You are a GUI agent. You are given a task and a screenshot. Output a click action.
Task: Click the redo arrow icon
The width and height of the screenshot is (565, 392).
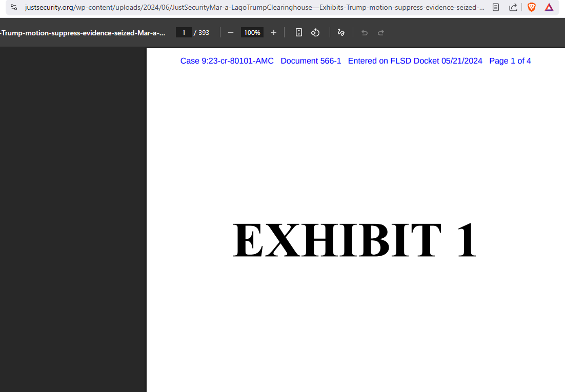tap(380, 33)
